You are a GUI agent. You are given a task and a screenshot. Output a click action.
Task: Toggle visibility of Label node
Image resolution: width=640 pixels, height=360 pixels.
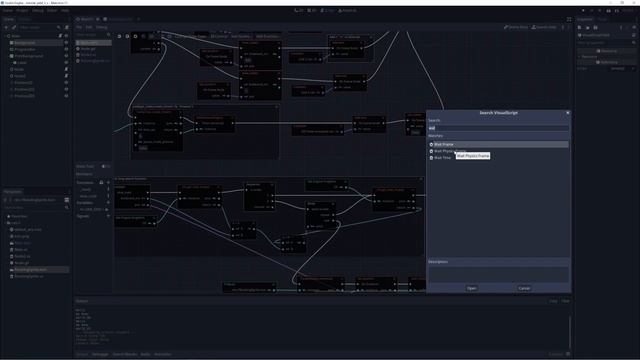point(67,62)
